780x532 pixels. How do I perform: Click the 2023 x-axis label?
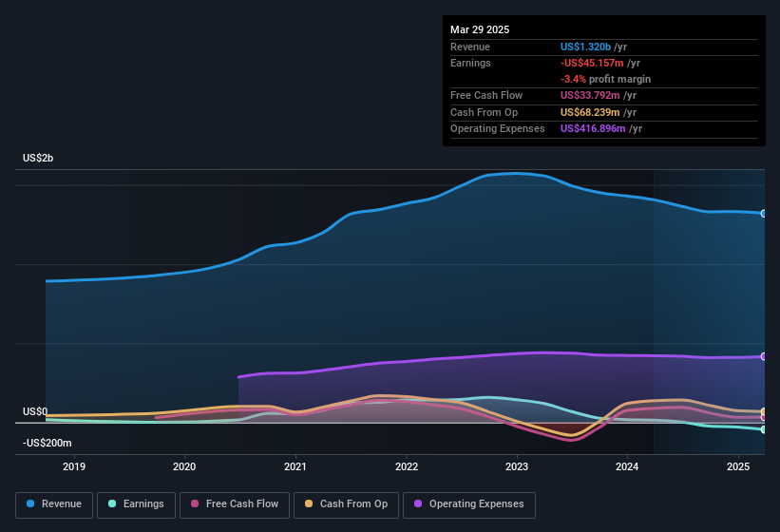pyautogui.click(x=517, y=466)
